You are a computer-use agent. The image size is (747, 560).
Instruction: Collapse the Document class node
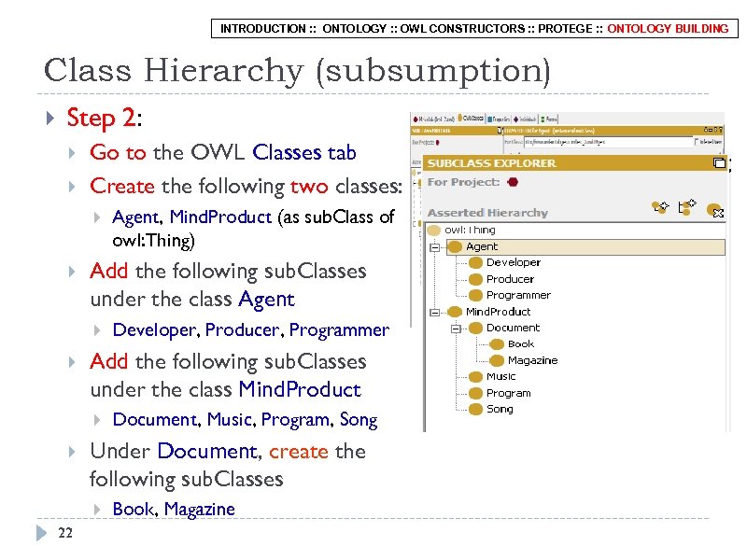(x=457, y=328)
